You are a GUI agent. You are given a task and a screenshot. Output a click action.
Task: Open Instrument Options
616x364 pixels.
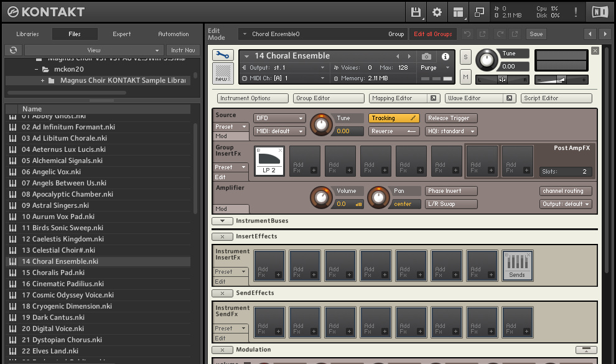point(253,98)
